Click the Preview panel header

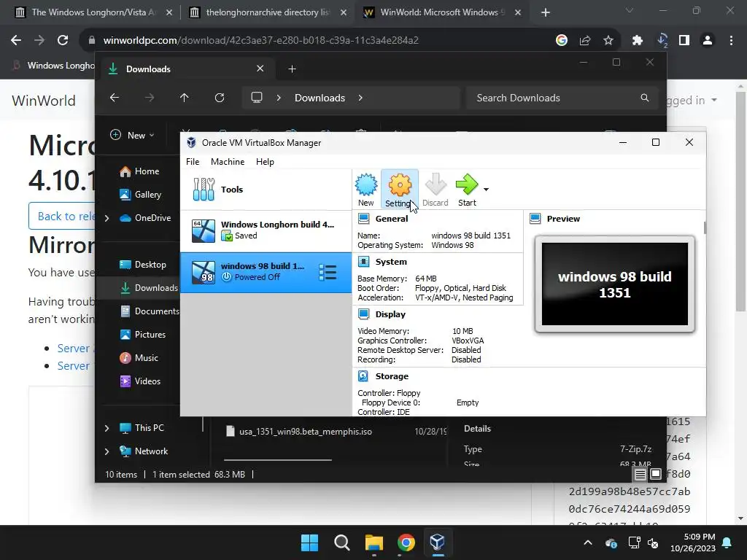tap(563, 219)
